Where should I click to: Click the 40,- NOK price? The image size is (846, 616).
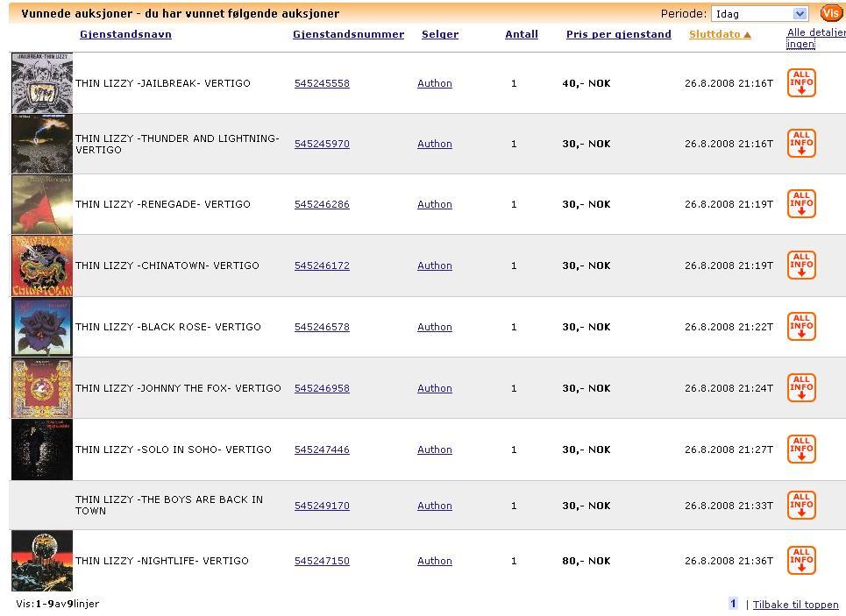coord(587,83)
